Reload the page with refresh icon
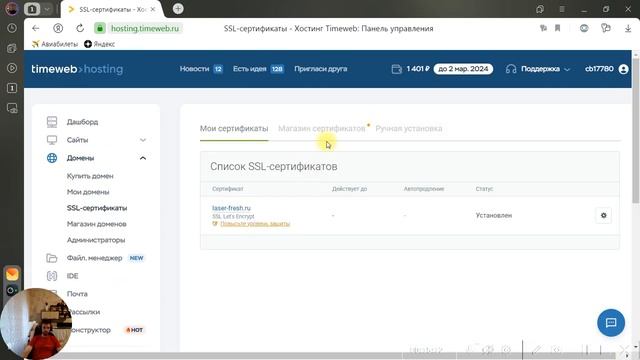Screen dimensions: 640x360 [x=80, y=28]
